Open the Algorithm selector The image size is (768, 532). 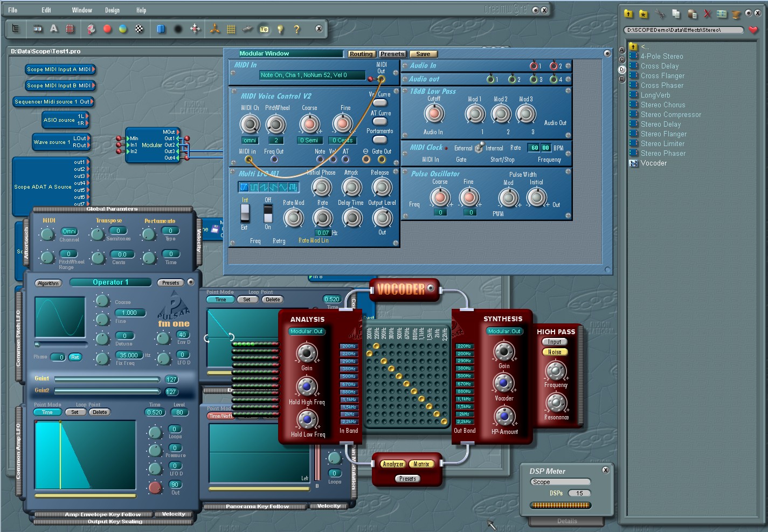tap(49, 283)
